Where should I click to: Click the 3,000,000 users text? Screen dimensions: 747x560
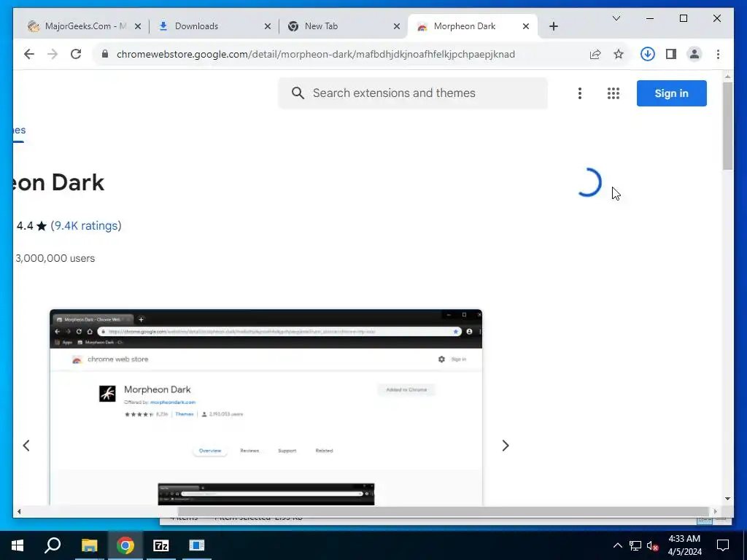(55, 259)
